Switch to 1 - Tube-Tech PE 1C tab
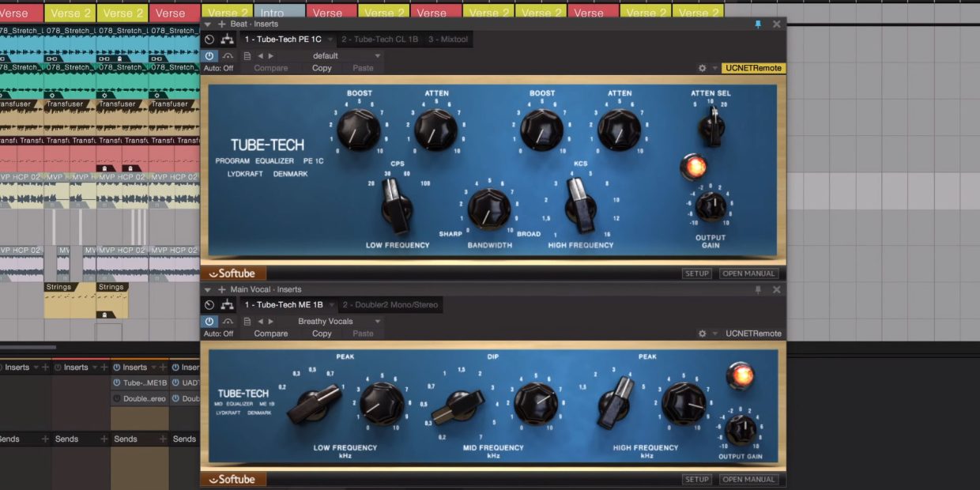This screenshot has height=490, width=980. [282, 40]
